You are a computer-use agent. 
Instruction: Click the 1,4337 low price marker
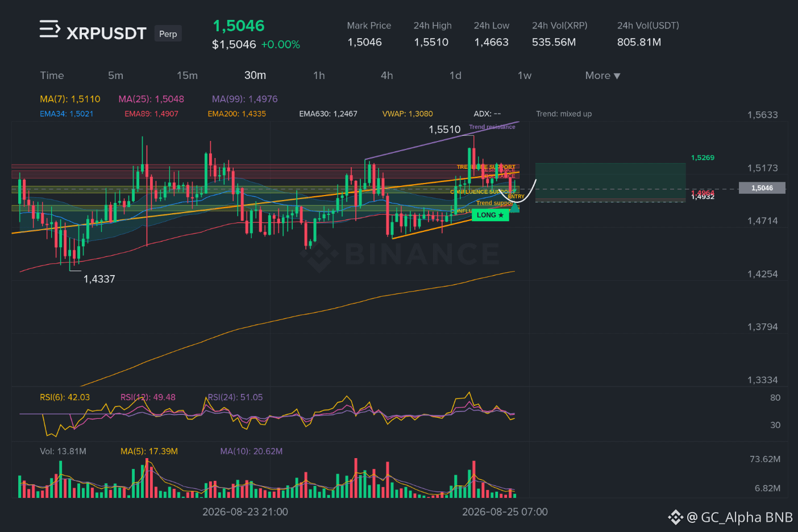(x=99, y=279)
